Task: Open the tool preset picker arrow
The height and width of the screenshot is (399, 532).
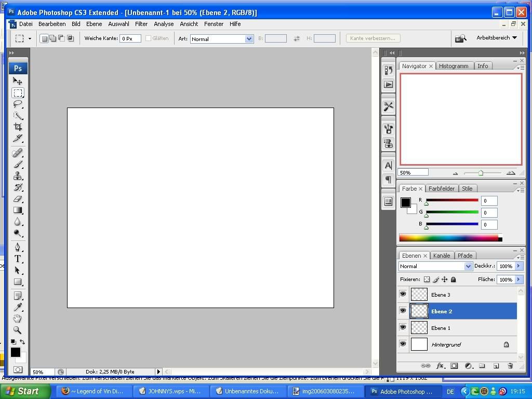Action: (x=30, y=38)
